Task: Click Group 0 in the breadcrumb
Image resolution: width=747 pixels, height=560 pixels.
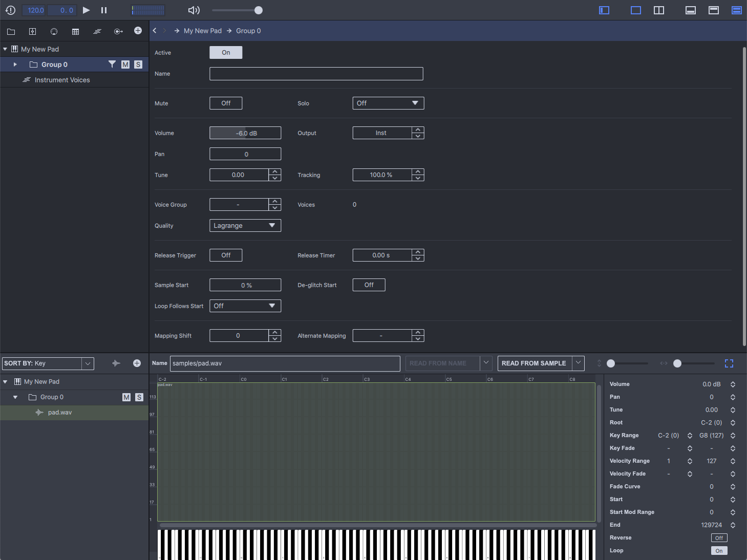Action: coord(248,31)
